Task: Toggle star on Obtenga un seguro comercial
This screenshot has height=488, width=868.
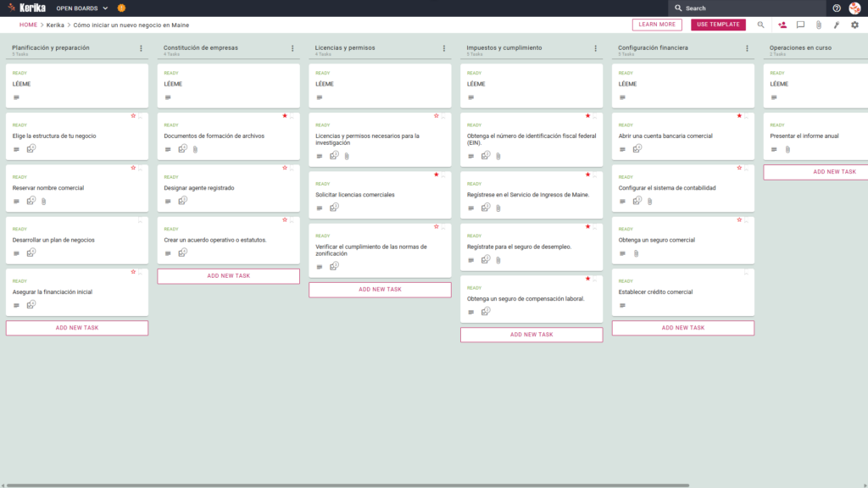Action: point(739,219)
